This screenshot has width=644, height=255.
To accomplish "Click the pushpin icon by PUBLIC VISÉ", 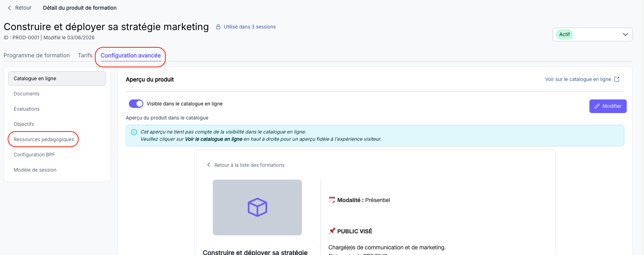I will (332, 231).
